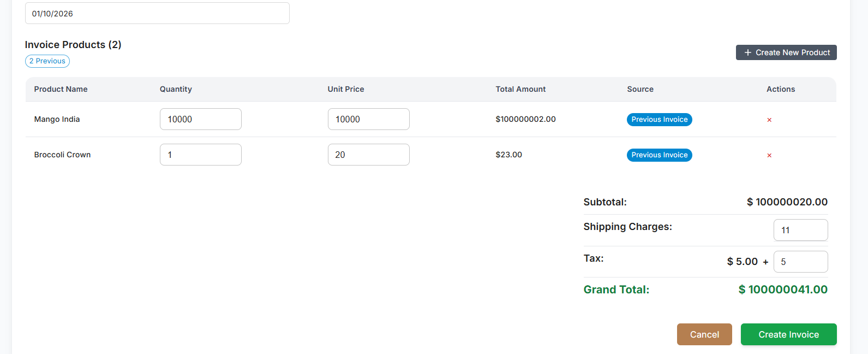
Task: Click Previous Invoice badge for Mango India
Action: 659,120
